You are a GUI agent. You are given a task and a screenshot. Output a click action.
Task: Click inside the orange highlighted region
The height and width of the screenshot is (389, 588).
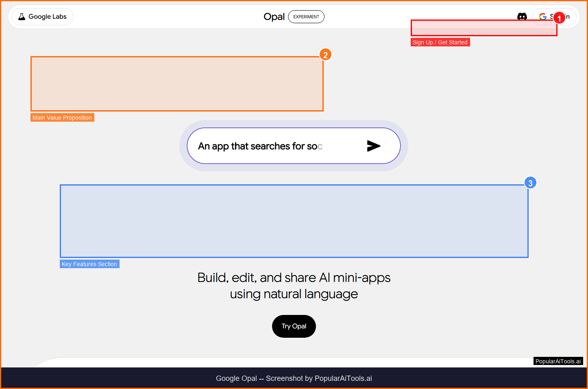(x=177, y=84)
